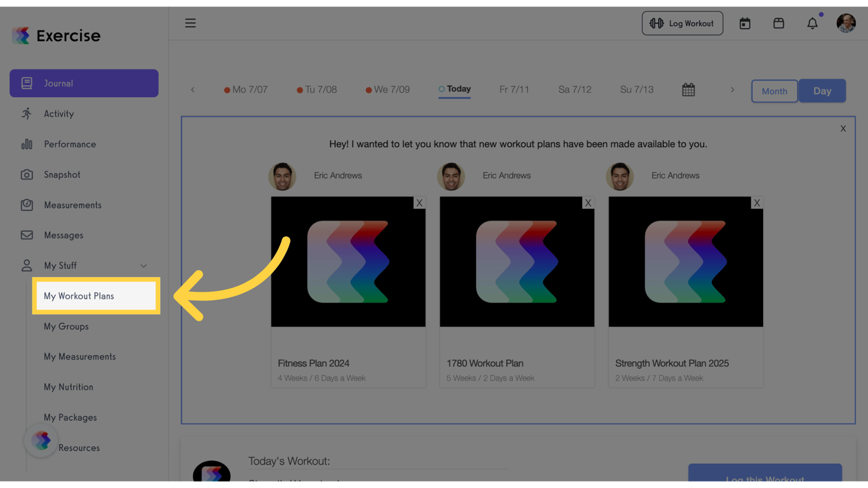The height and width of the screenshot is (488, 868).
Task: Open Fitness Plan 2024 thumbnail
Action: coord(348,262)
